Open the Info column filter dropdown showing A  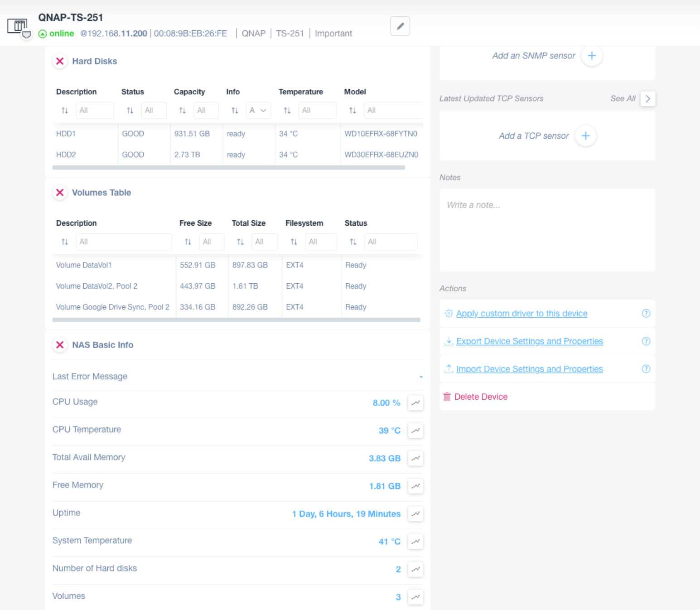click(x=258, y=110)
